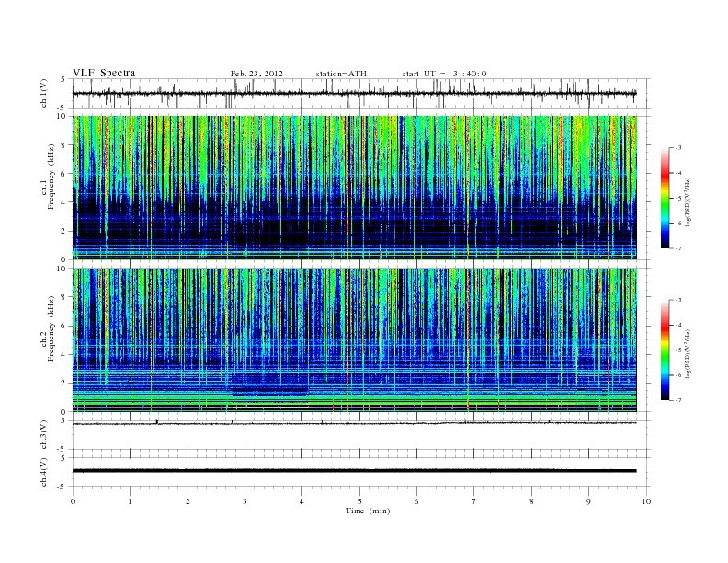Screen dimensions: 728x563
Task: Click the ch.3 voltage waveform trace
Action: pyautogui.click(x=355, y=423)
